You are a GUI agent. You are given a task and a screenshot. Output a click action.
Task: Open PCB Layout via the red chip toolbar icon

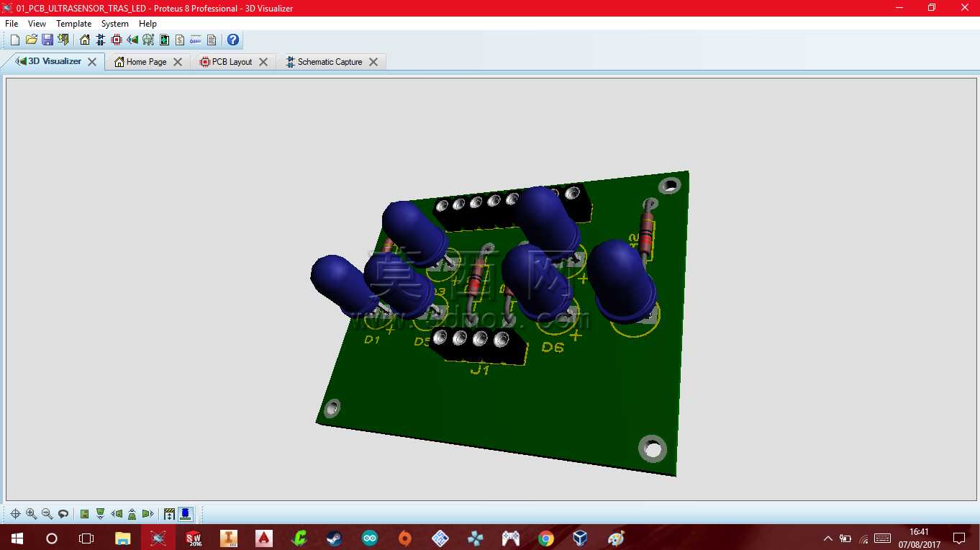click(x=117, y=40)
